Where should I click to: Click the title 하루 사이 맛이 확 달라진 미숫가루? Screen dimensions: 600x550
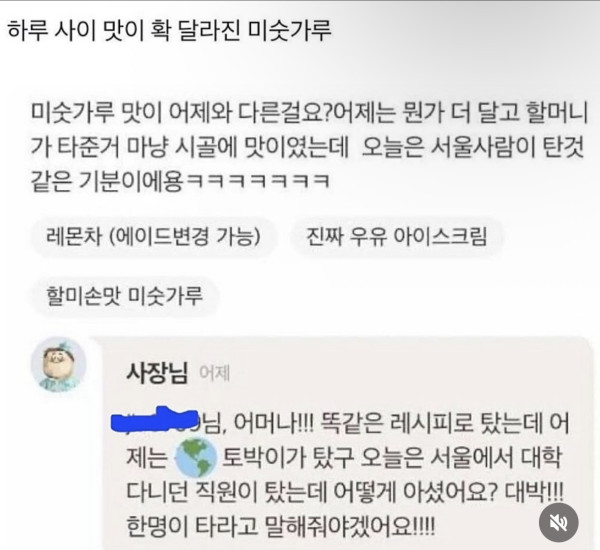point(169,30)
